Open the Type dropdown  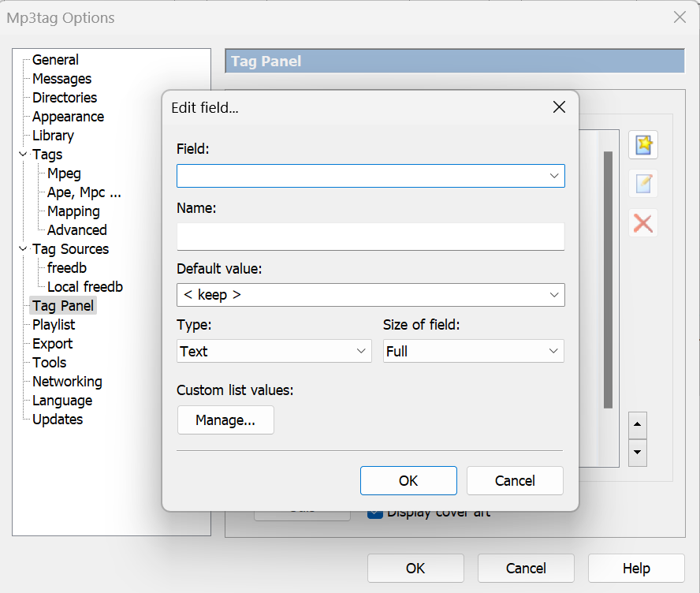click(x=361, y=351)
